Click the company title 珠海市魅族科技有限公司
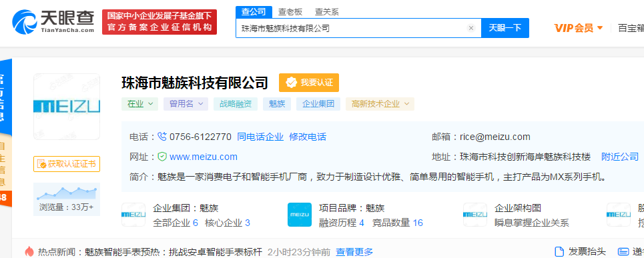644x258 pixels. [x=195, y=83]
